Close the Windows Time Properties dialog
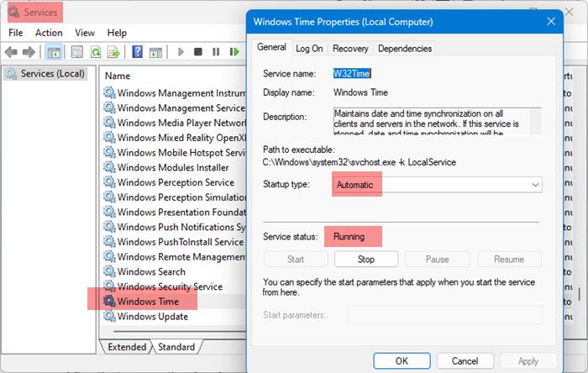Viewport: 588px width, 373px height. 551,21
